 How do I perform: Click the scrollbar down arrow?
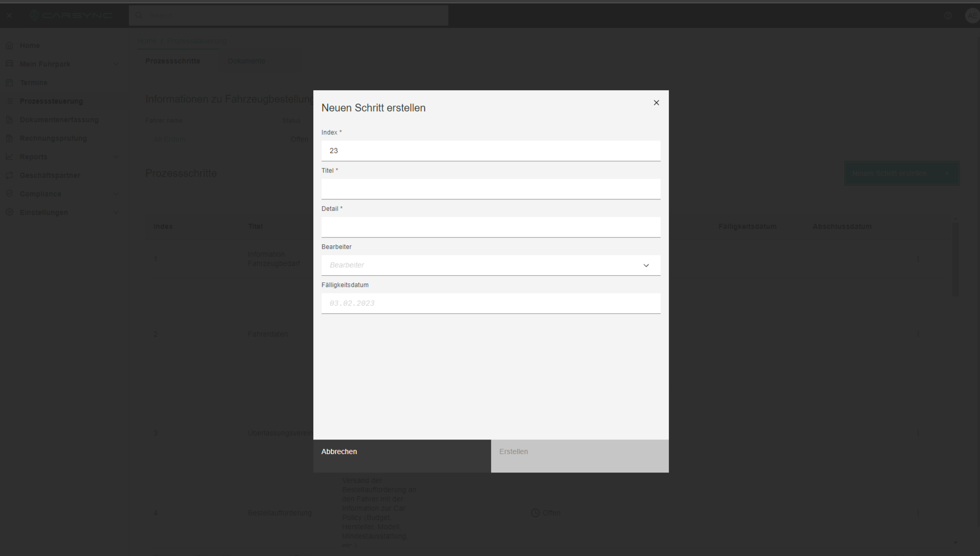click(x=956, y=542)
